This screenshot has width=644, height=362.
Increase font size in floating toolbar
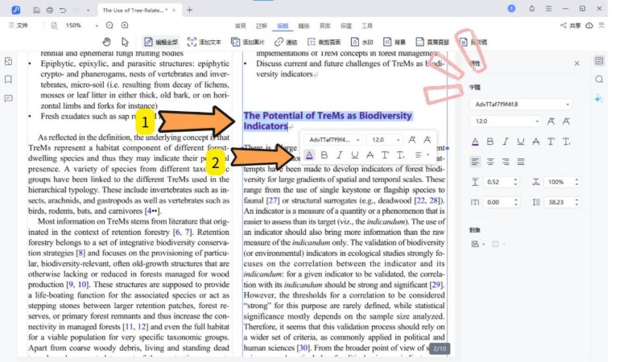412,140
